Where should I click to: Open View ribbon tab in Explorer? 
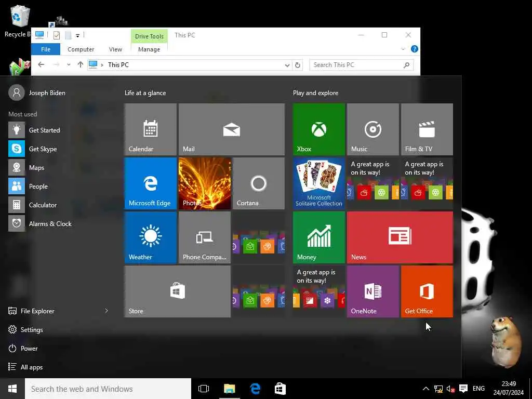click(x=115, y=49)
